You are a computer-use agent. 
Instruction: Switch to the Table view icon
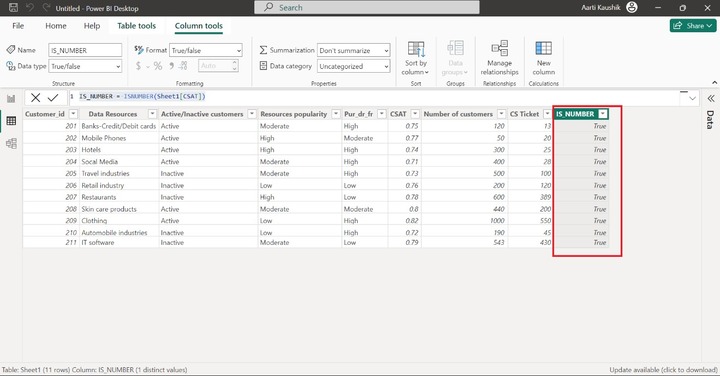point(11,121)
